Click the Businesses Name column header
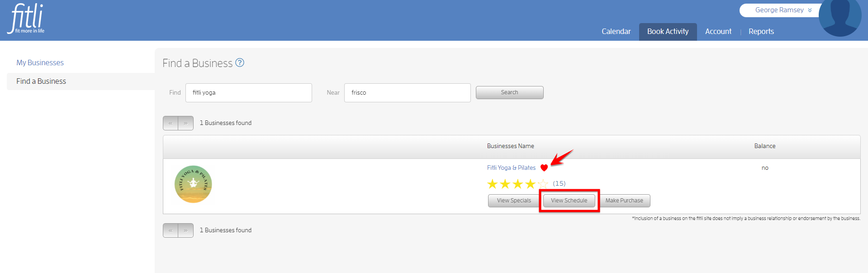This screenshot has width=868, height=273. [x=510, y=146]
